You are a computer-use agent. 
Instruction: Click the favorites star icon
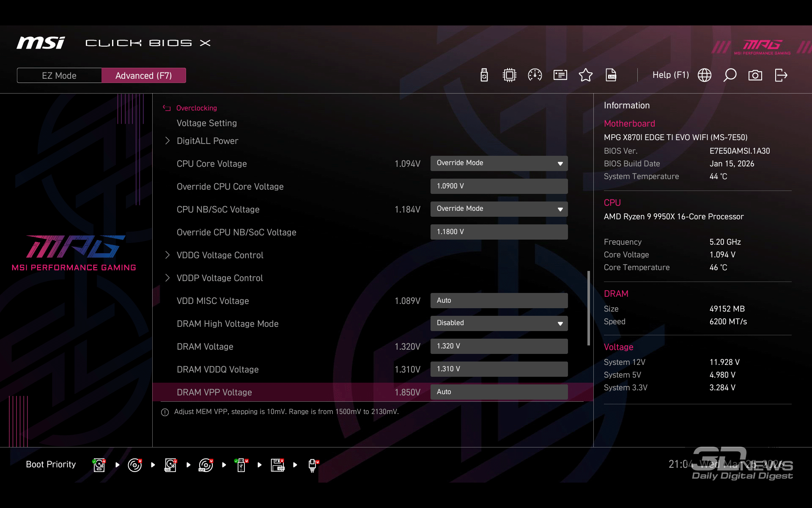tap(586, 75)
